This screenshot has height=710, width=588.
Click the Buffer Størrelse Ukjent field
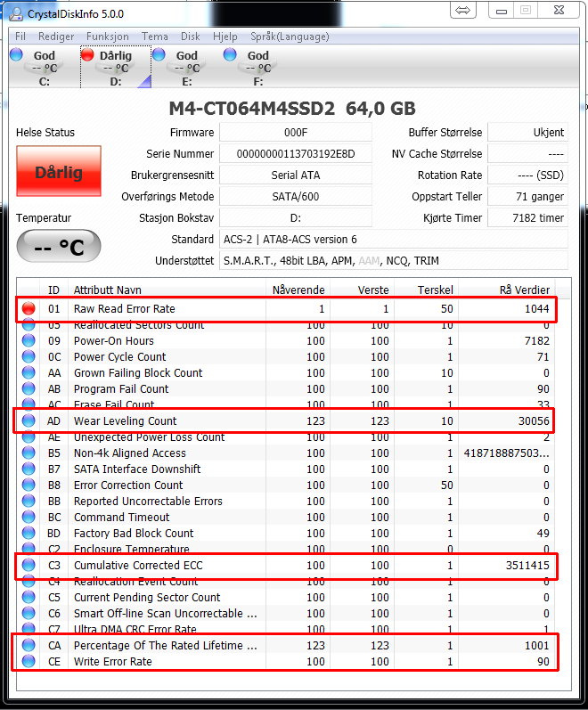(x=527, y=132)
